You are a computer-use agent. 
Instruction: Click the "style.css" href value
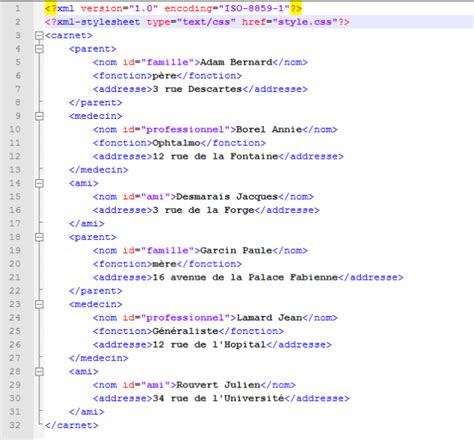305,22
